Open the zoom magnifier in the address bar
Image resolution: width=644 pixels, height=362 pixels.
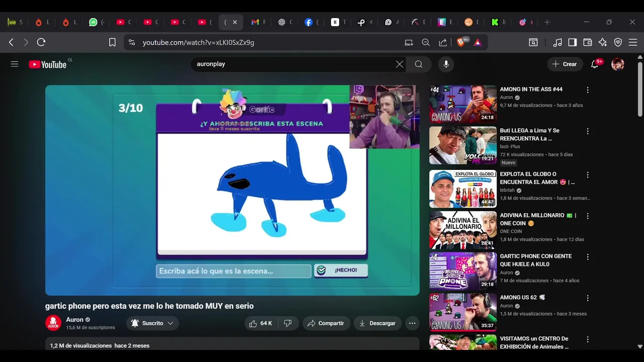[x=426, y=43]
